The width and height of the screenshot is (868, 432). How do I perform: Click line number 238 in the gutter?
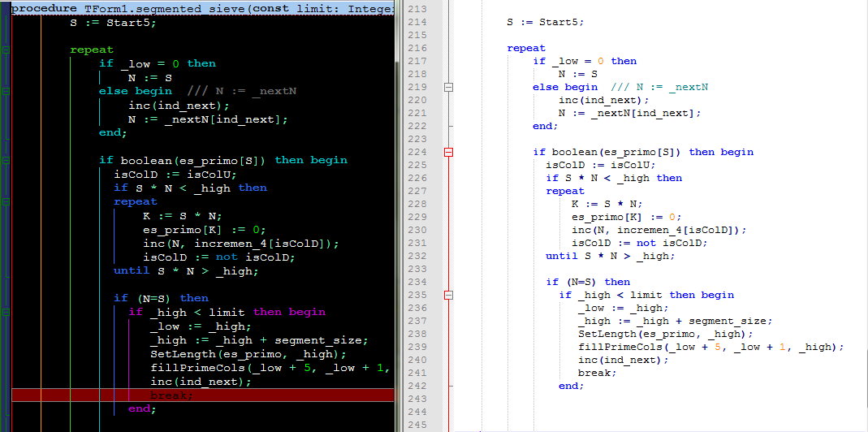(x=417, y=334)
